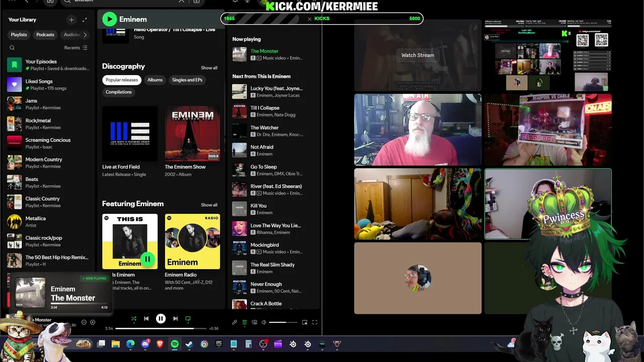This screenshot has height=362, width=644.
Task: Filter the library by Podcasts
Action: (x=45, y=35)
